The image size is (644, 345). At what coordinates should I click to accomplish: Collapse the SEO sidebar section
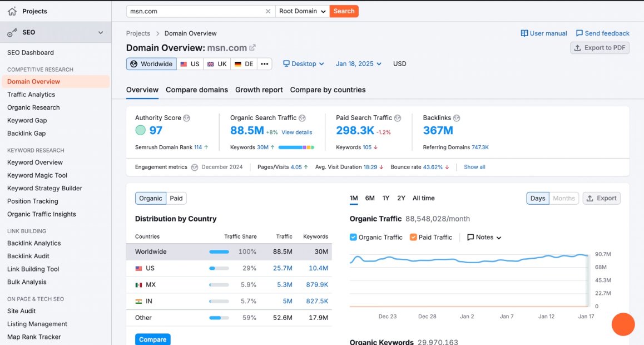click(101, 32)
